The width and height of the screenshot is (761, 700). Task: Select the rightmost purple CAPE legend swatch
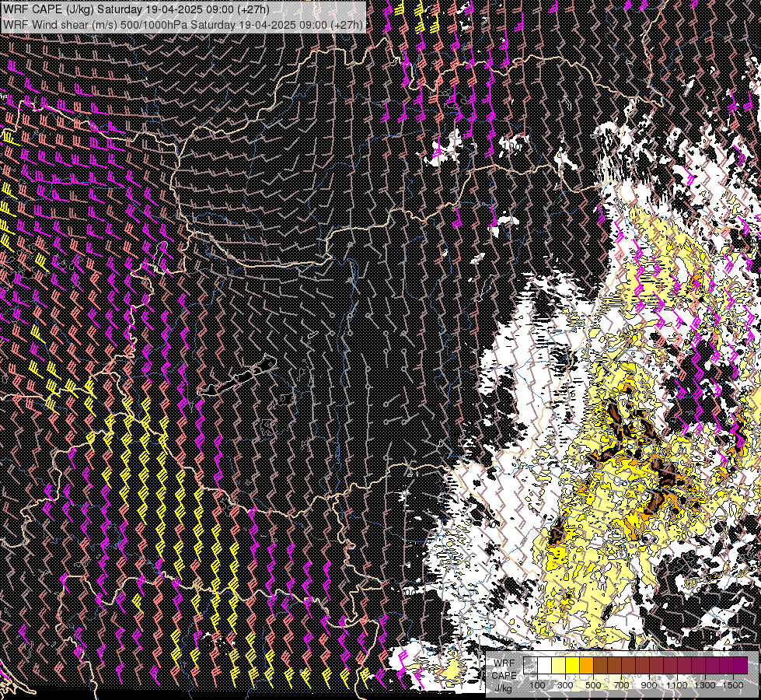pyautogui.click(x=741, y=665)
